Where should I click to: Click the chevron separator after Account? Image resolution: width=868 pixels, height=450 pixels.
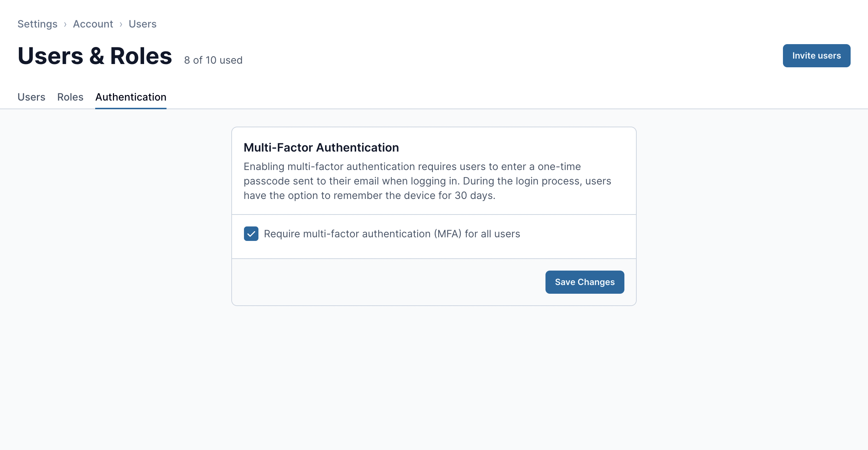[121, 24]
